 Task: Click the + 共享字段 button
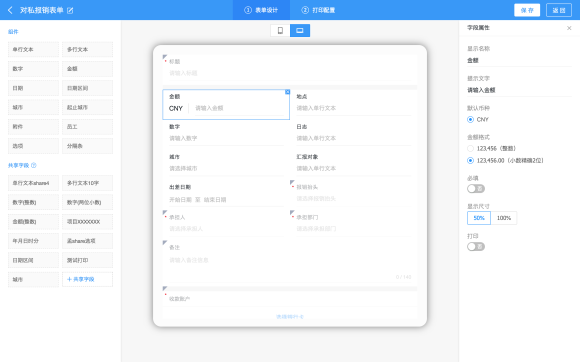(x=87, y=280)
